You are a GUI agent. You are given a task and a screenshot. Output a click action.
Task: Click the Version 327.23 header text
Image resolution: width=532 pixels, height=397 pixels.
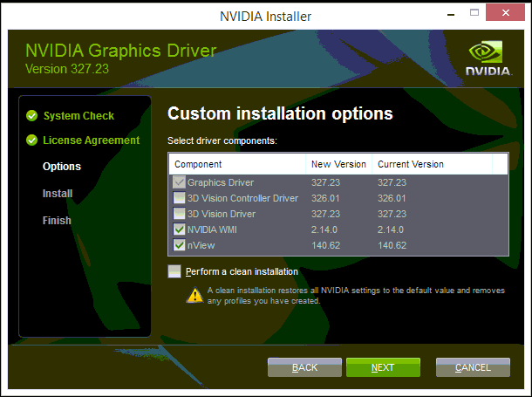[67, 69]
